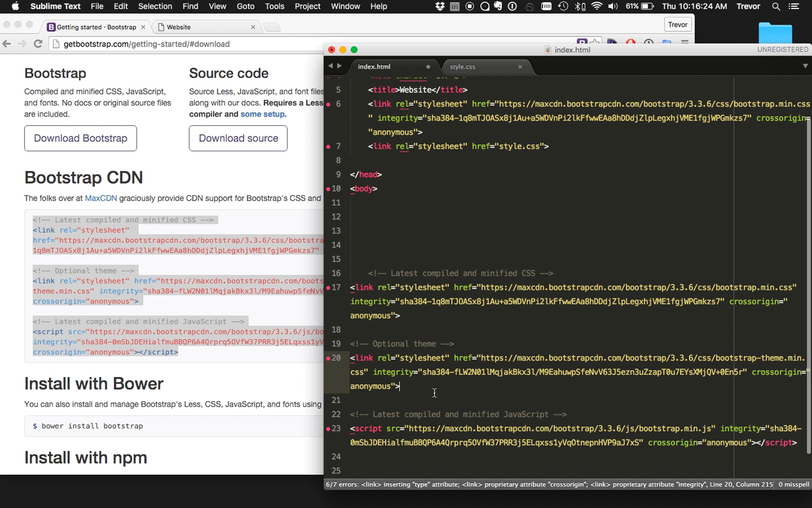Open the blue desktop folder
Viewport: 812px width, 508px height.
pos(775,33)
